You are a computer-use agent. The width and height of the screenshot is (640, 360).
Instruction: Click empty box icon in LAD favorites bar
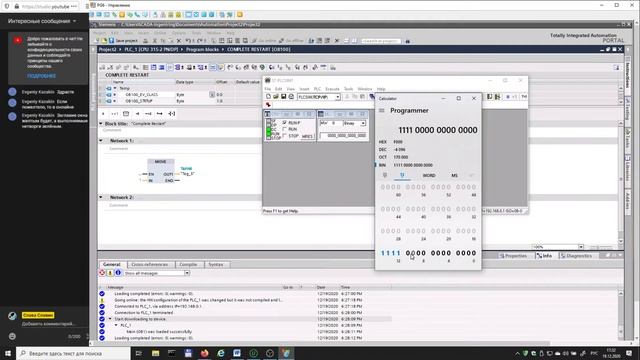click(x=126, y=113)
